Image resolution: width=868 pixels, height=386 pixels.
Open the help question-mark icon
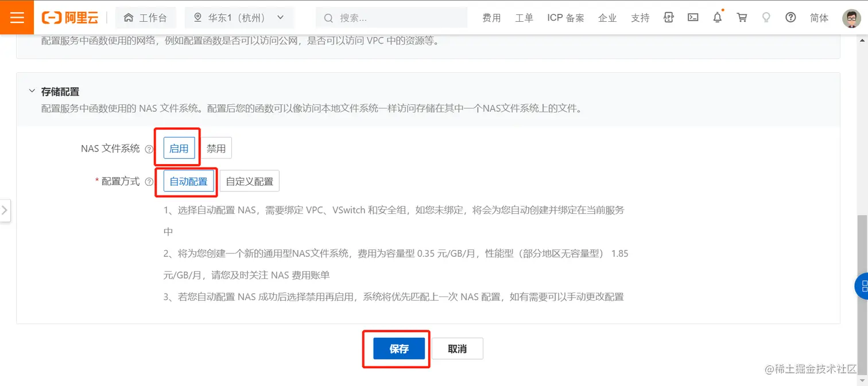coord(790,18)
